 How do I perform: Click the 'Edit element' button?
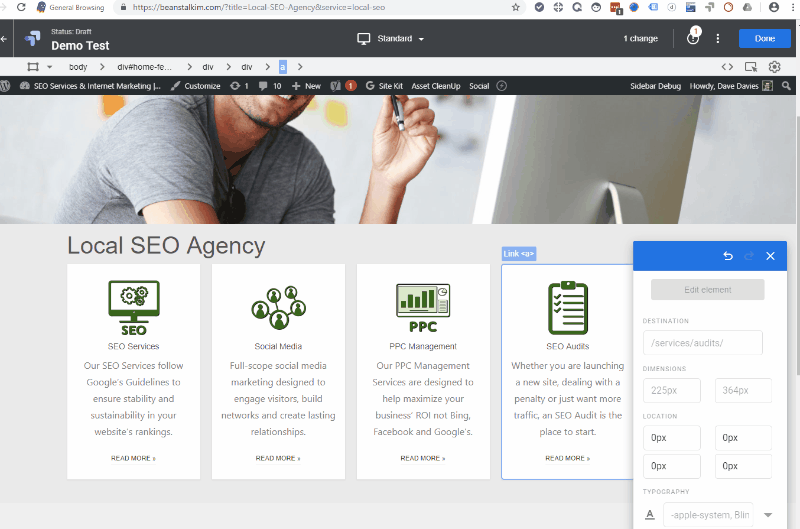point(708,290)
